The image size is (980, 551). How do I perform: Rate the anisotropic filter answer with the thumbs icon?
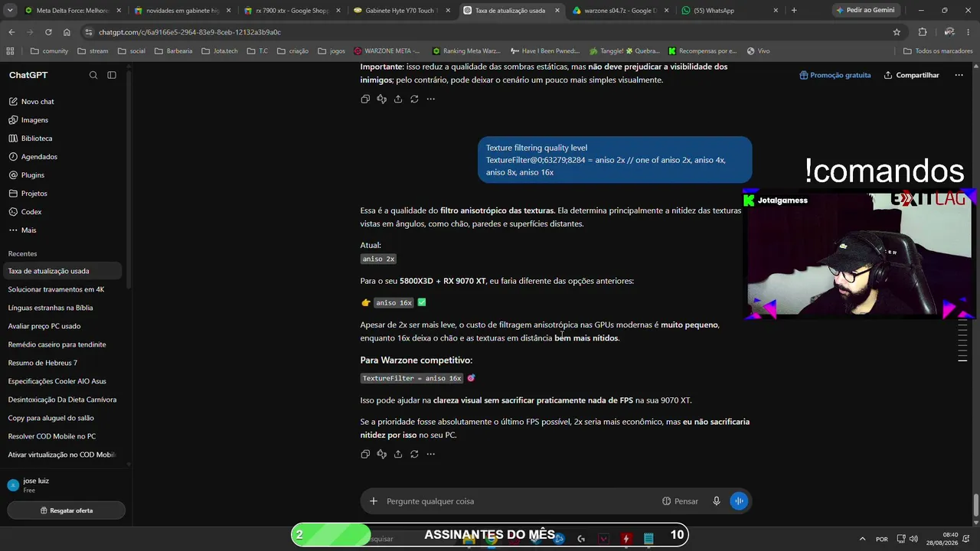pyautogui.click(x=381, y=454)
